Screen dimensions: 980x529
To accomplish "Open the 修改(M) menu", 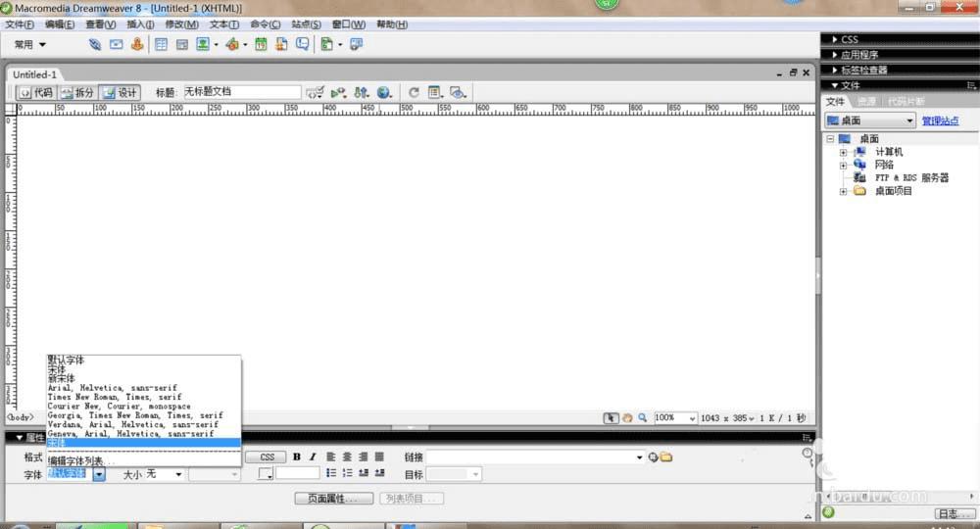I will click(x=182, y=24).
